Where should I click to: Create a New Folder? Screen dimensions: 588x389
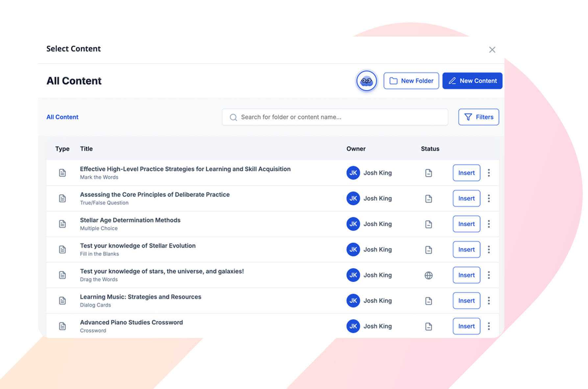click(411, 81)
